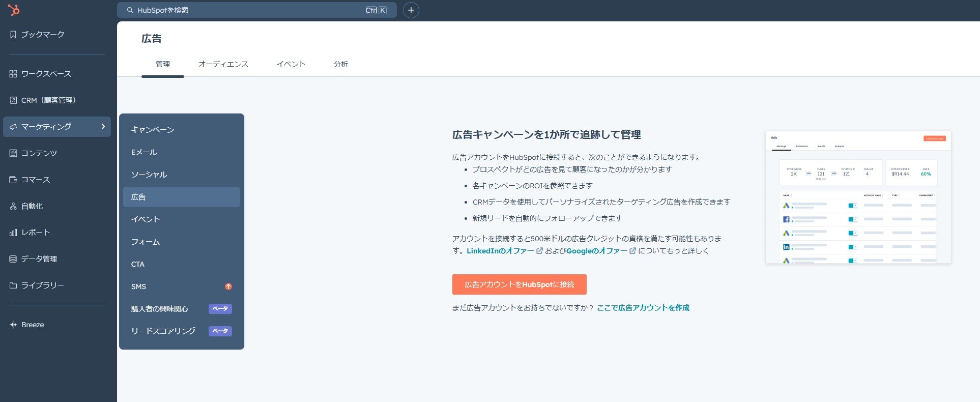Select ソーシャル in marketing submenu
This screenshot has width=980, height=402.
182,175
